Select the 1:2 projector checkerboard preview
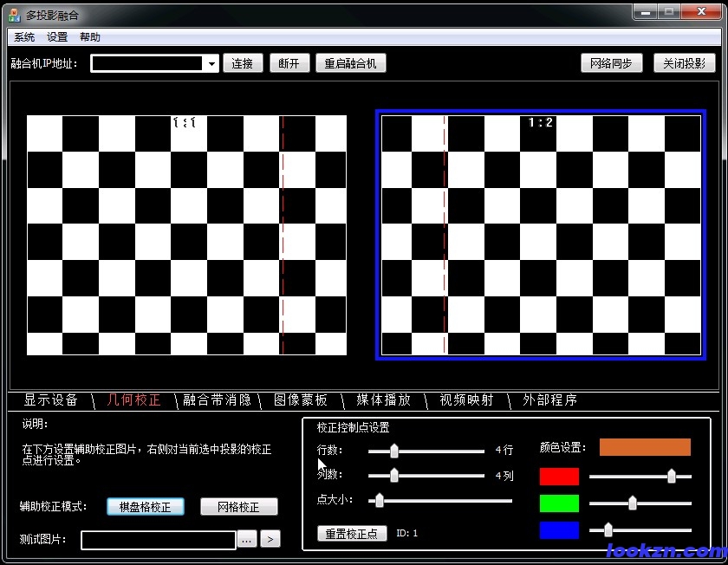This screenshot has width=728, height=565. [x=541, y=235]
